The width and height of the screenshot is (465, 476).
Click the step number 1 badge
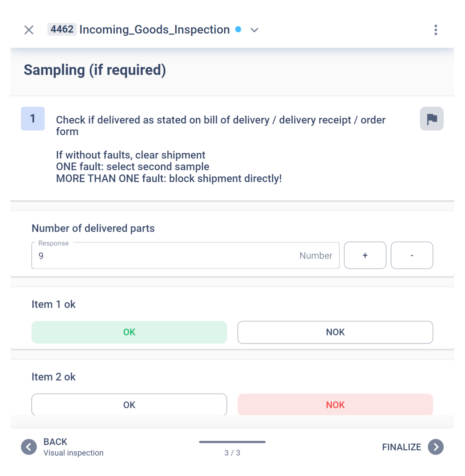[x=33, y=119]
